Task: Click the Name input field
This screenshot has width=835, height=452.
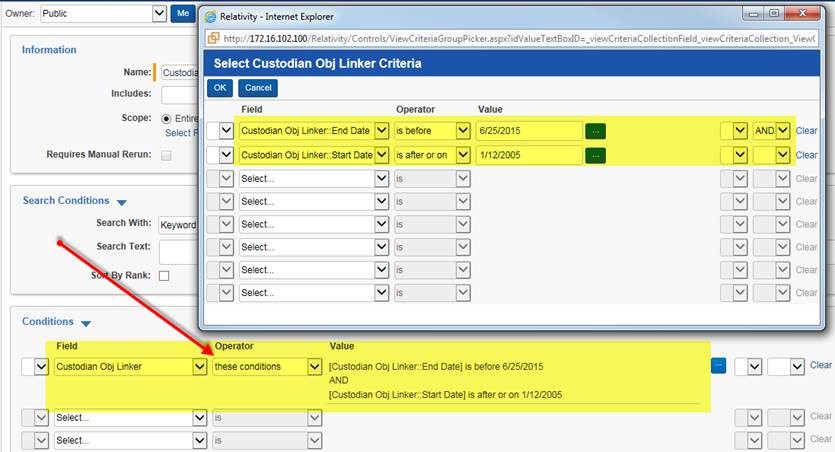Action: pos(179,72)
